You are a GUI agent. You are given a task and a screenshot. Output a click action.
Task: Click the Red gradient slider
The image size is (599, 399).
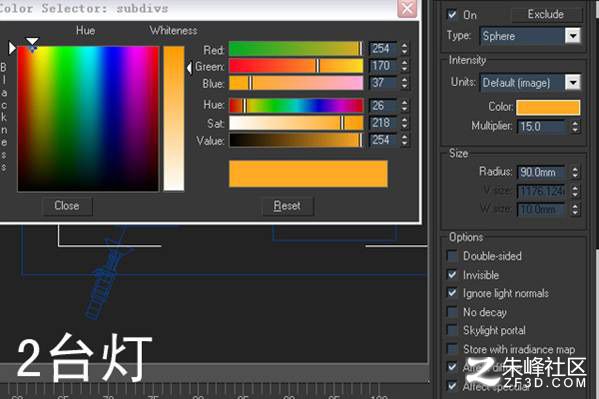coord(296,49)
